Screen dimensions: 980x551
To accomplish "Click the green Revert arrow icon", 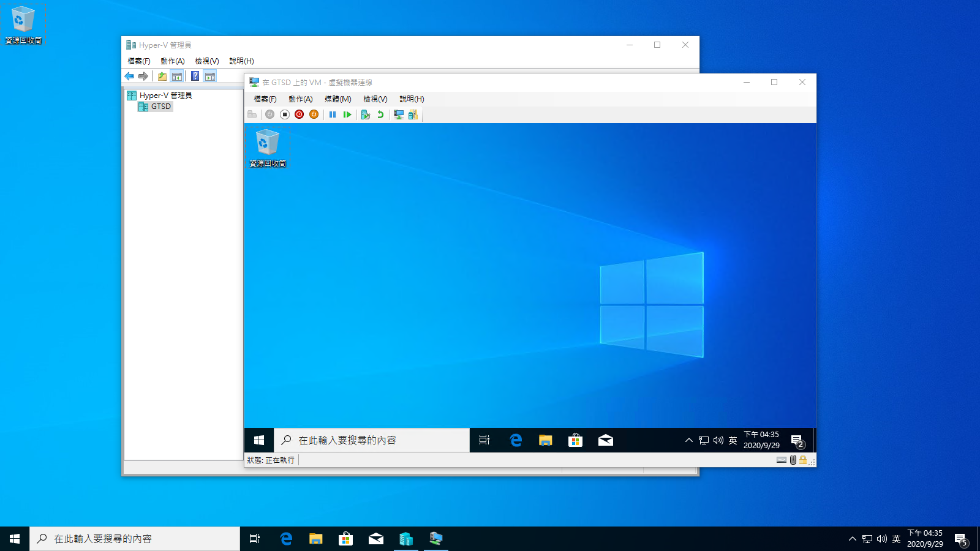I will click(380, 114).
